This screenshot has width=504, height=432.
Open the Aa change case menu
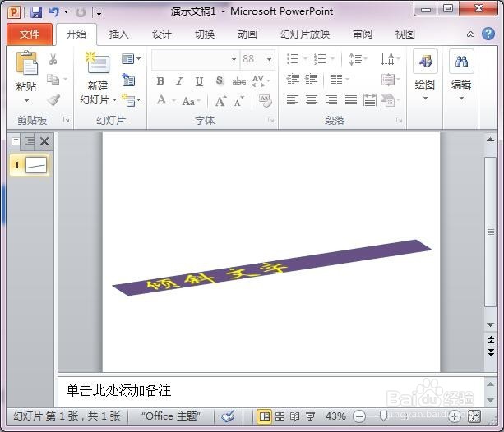coord(191,101)
